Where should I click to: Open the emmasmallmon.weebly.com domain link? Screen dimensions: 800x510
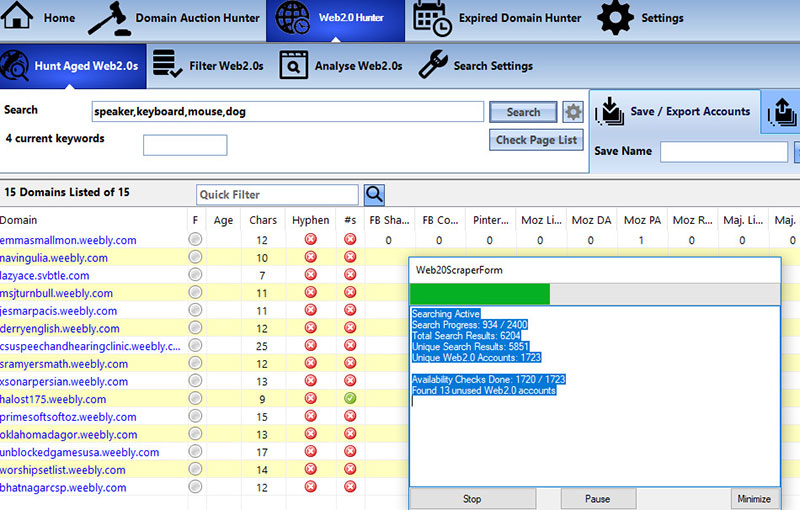pos(68,240)
